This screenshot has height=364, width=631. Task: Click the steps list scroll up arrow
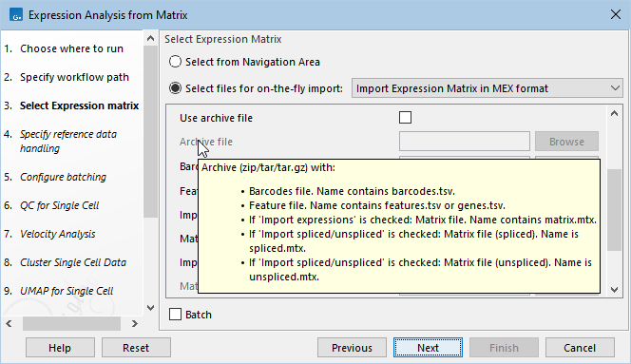150,38
